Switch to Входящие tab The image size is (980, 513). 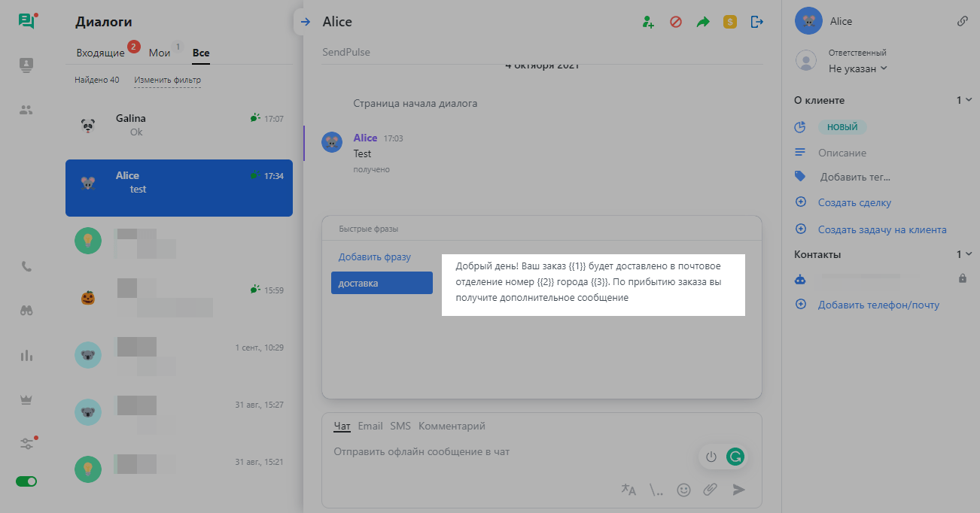[x=100, y=53]
